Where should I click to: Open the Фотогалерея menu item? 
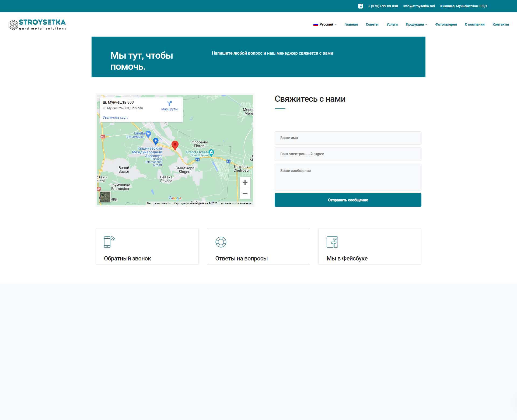pyautogui.click(x=446, y=24)
